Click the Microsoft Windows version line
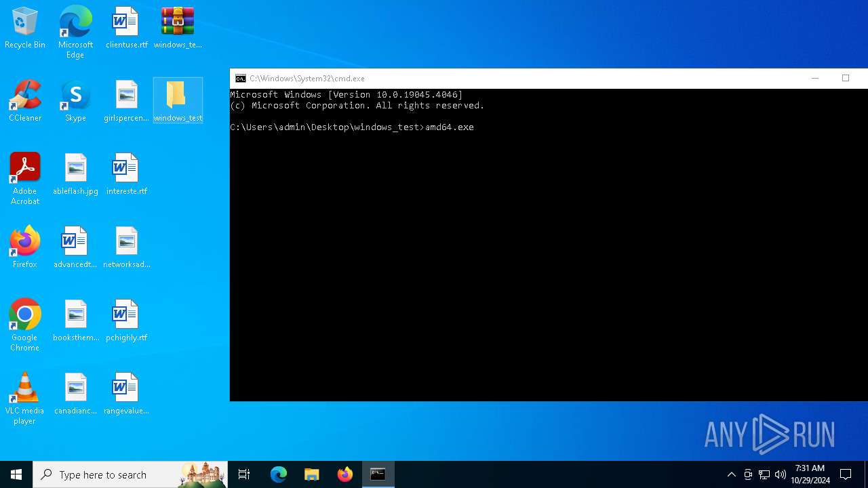Screen dimensions: 868x488 [347, 95]
